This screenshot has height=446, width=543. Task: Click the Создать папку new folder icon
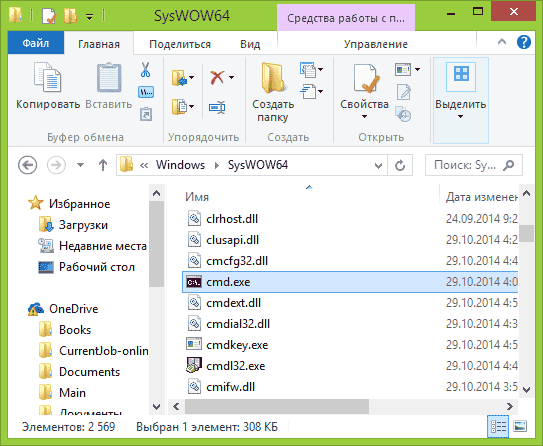point(273,78)
